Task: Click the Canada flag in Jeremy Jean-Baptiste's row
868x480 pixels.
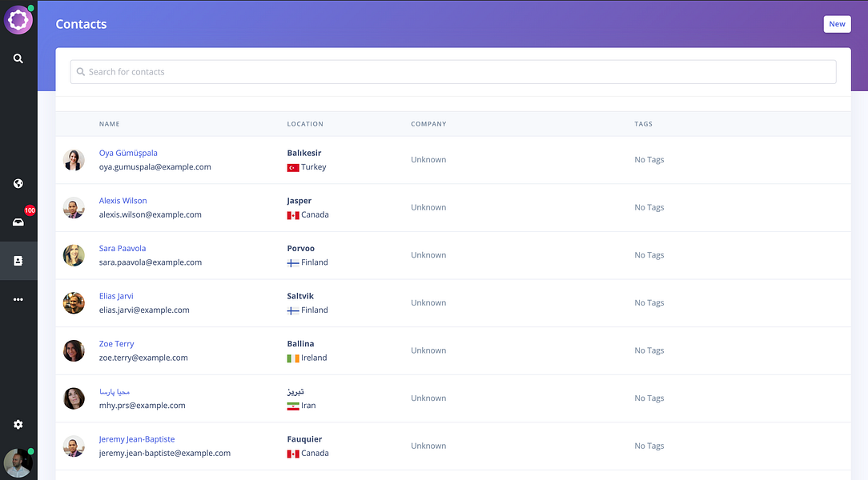Action: pyautogui.click(x=293, y=454)
